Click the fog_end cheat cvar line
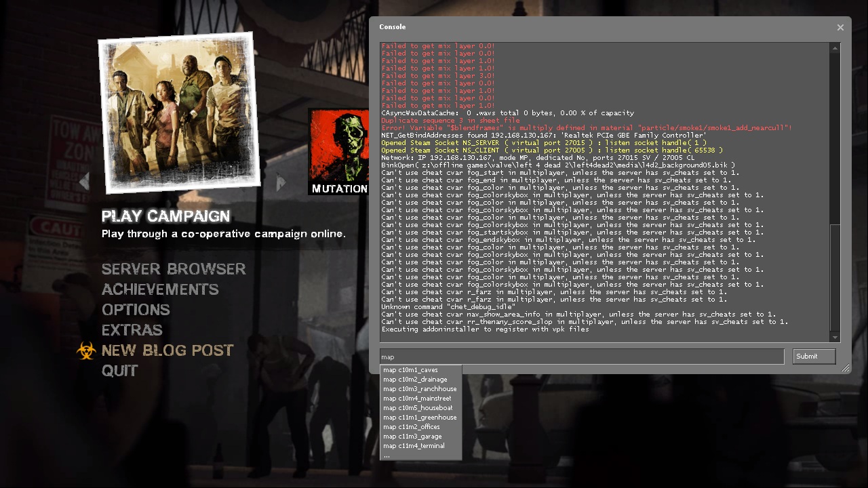Image resolution: width=868 pixels, height=488 pixels. click(x=556, y=180)
